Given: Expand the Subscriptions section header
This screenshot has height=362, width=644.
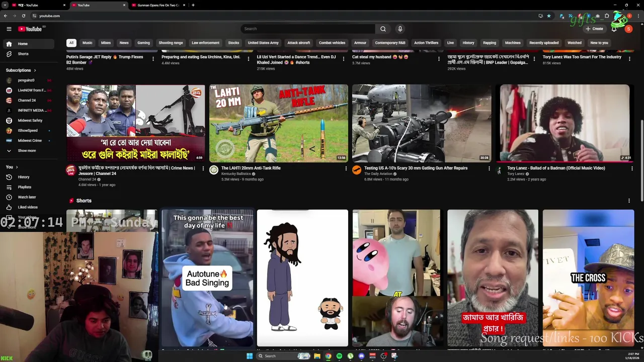Looking at the screenshot, I should click(x=21, y=70).
